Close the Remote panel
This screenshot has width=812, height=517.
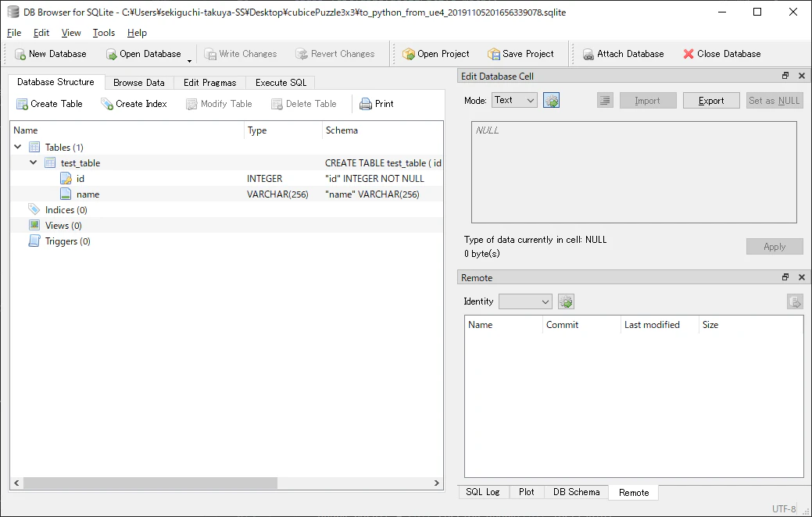pyautogui.click(x=802, y=277)
